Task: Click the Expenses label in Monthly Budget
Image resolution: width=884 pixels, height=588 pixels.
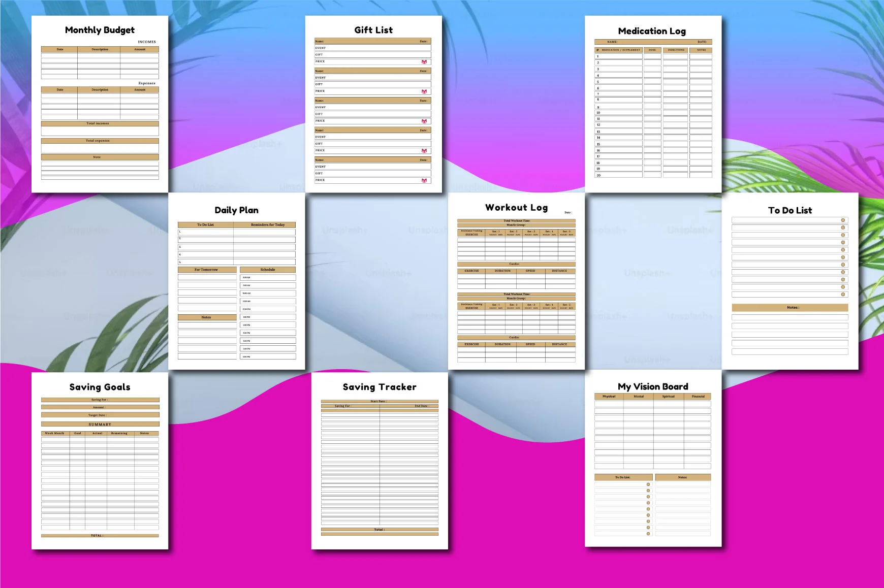Action: tap(147, 83)
